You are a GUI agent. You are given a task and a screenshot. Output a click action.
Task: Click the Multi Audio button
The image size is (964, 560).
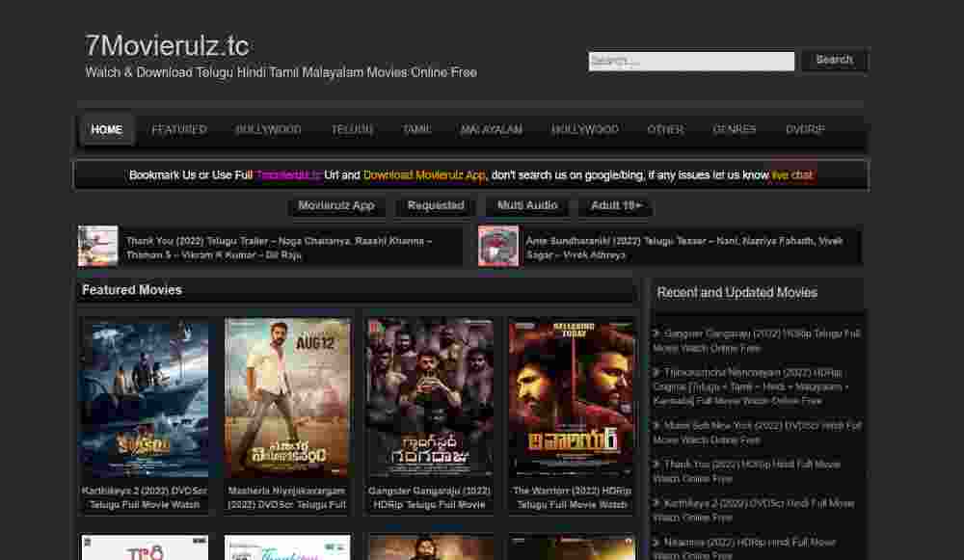coord(527,206)
